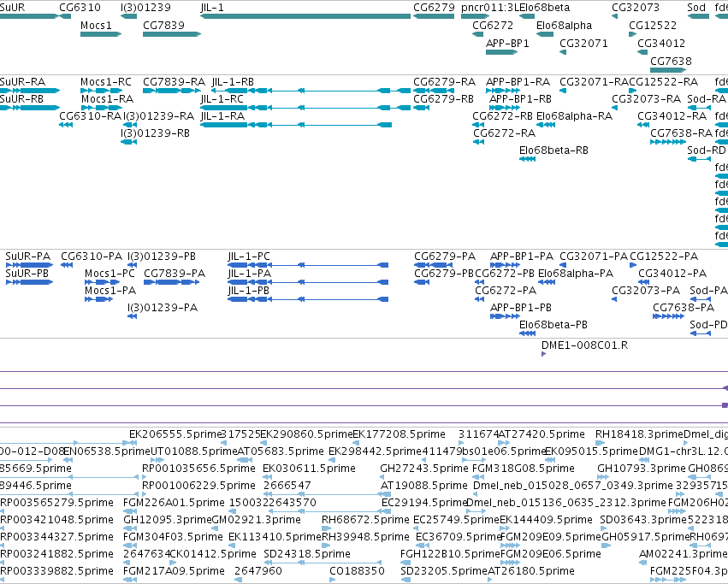The width and height of the screenshot is (728, 584).
Task: Select the JIL-1-RA transcript glyph
Action: point(296,125)
